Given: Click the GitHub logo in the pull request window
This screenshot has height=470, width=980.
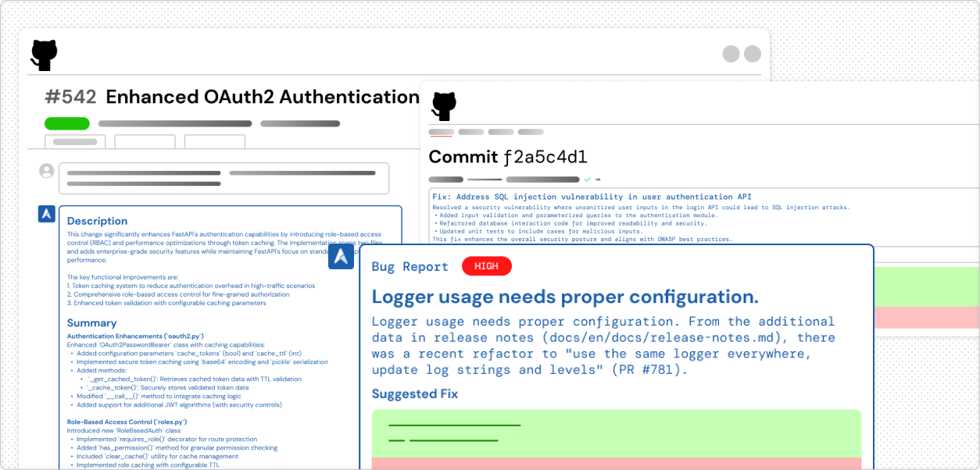Looking at the screenshot, I should [44, 55].
